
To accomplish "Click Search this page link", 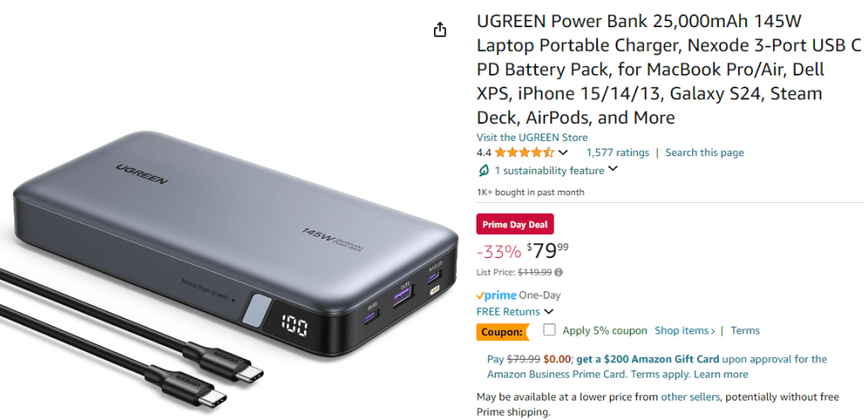I will (704, 153).
